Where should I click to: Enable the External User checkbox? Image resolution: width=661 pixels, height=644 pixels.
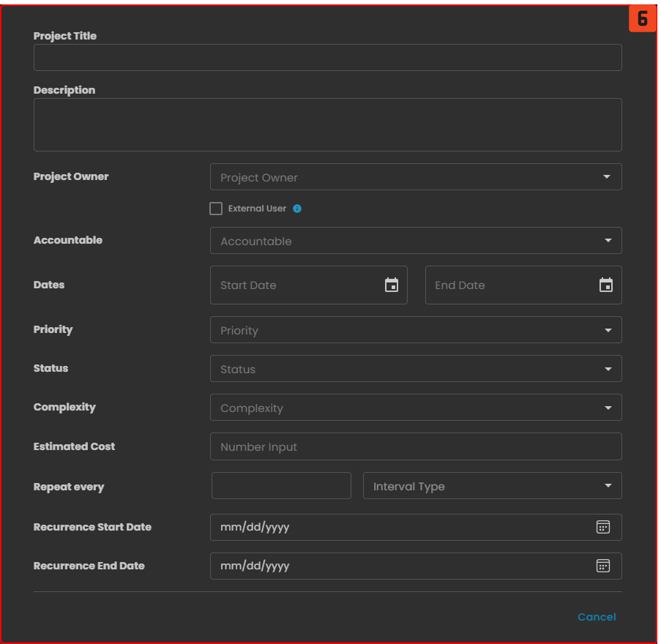[x=216, y=209]
